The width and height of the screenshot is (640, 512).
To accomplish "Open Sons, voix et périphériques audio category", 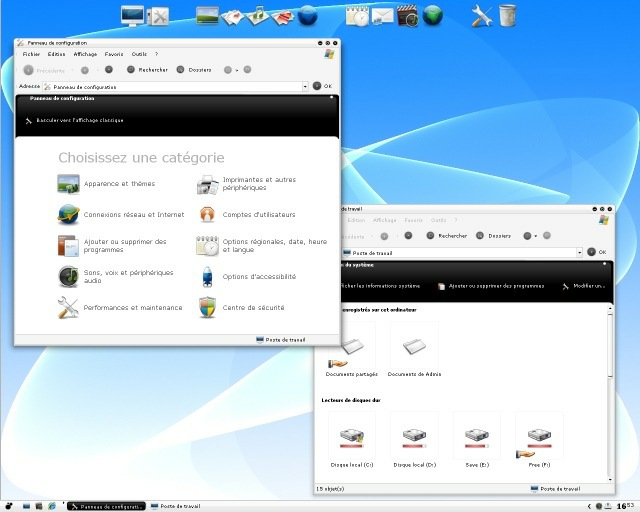I will (116, 276).
